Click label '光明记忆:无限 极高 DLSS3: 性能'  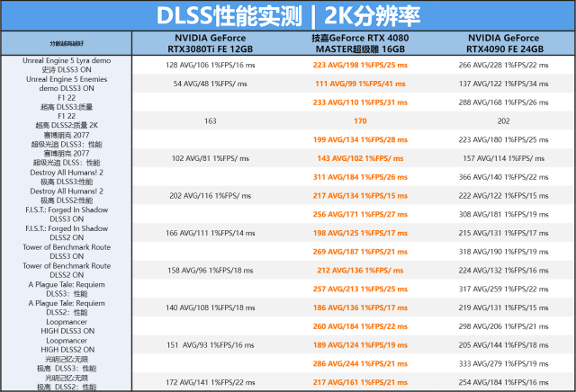(x=67, y=364)
